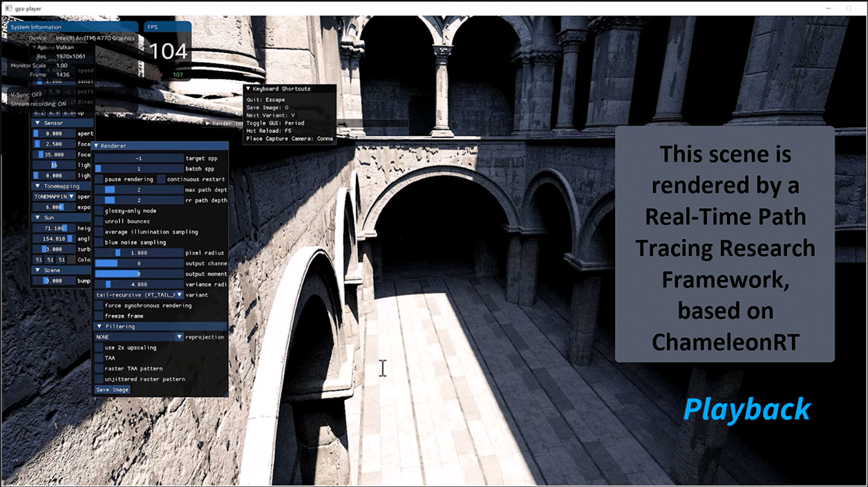Adjust the max path depth slider
Image resolution: width=868 pixels, height=487 pixels.
coord(138,190)
